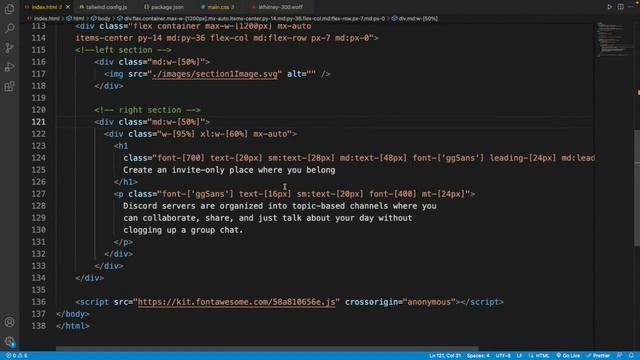Open the kit.fontawesome.com script link
Image resolution: width=640 pixels, height=360 pixels.
click(x=236, y=302)
